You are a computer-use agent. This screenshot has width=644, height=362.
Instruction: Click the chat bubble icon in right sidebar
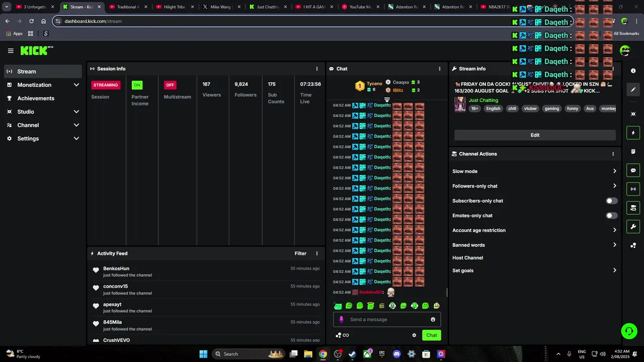coord(633,170)
